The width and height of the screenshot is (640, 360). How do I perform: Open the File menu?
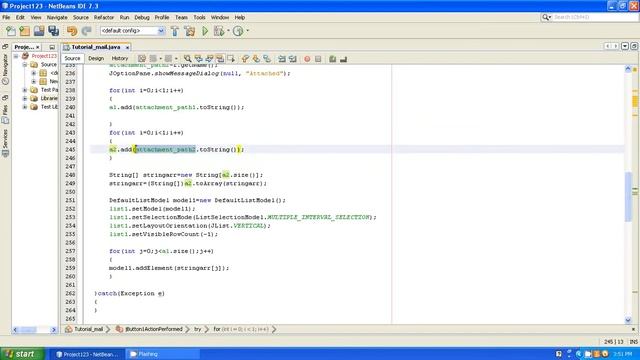6,18
